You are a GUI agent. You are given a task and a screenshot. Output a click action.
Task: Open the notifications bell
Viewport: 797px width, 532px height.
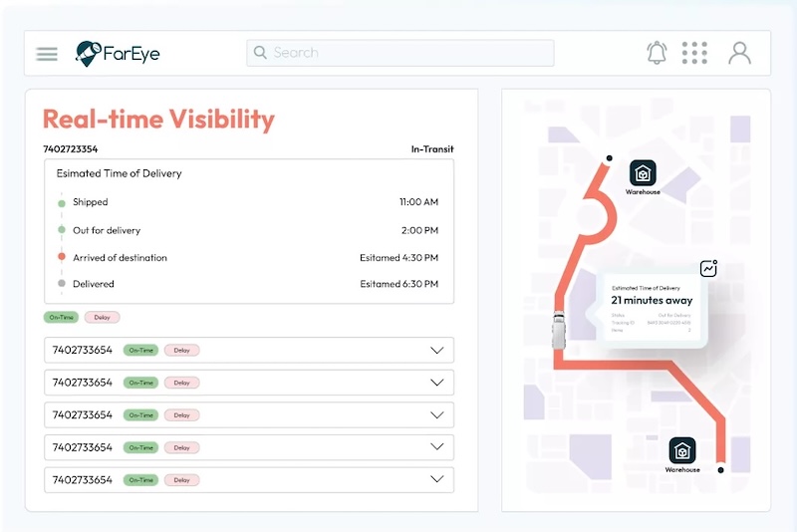point(657,53)
